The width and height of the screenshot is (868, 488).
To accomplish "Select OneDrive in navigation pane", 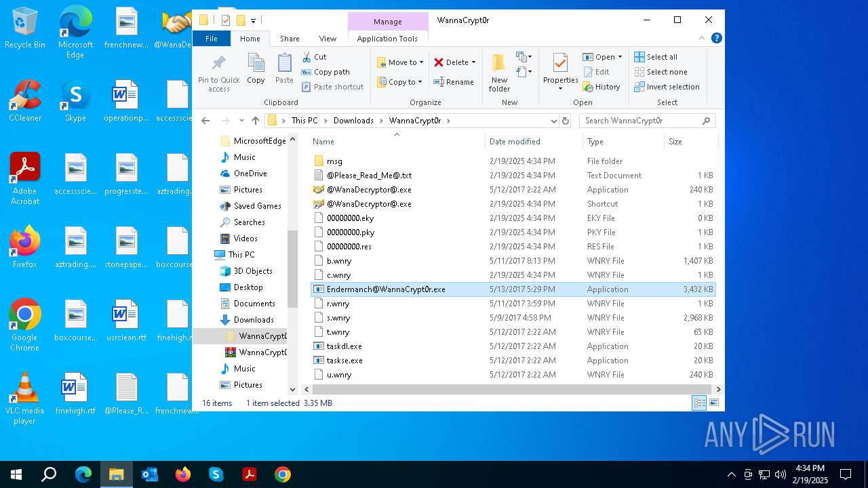I will click(x=250, y=174).
